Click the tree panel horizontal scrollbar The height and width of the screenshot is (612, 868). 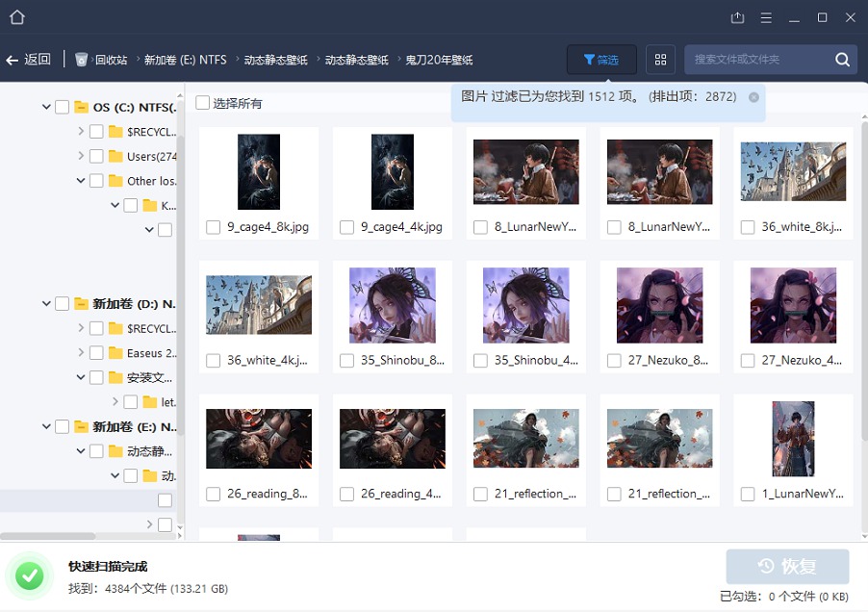47,536
